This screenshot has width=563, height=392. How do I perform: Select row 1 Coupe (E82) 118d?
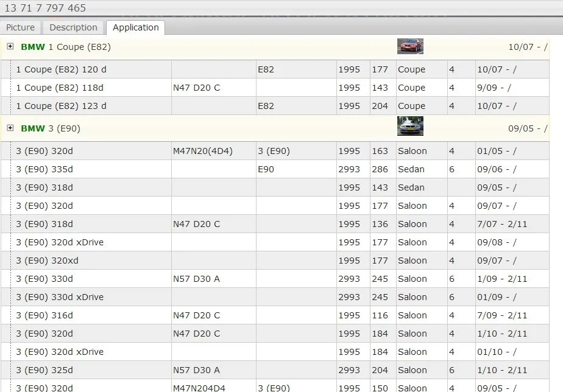(x=275, y=88)
